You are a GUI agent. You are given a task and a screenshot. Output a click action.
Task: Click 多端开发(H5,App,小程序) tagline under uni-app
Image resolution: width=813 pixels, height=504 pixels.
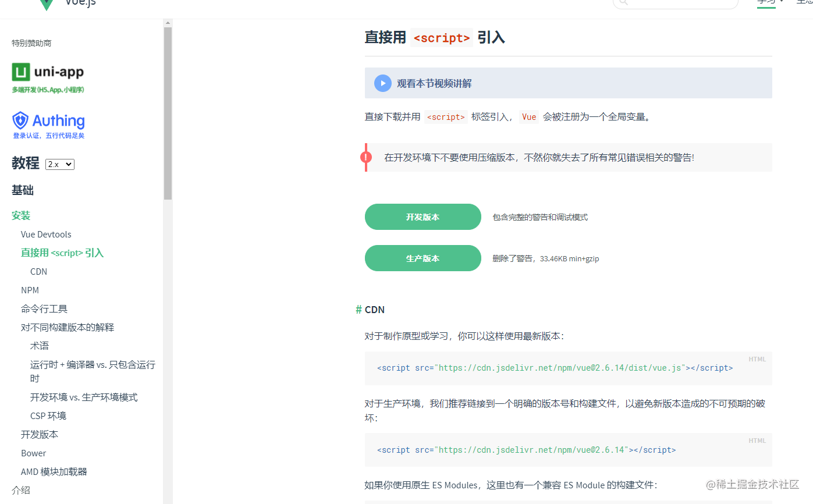click(x=48, y=90)
